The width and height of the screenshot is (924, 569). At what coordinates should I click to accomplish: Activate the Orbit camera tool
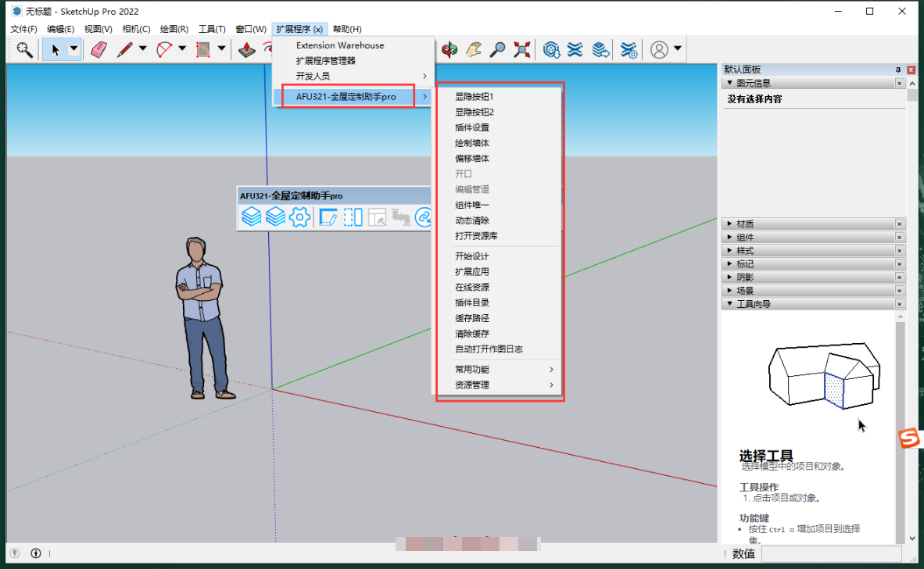click(x=449, y=50)
